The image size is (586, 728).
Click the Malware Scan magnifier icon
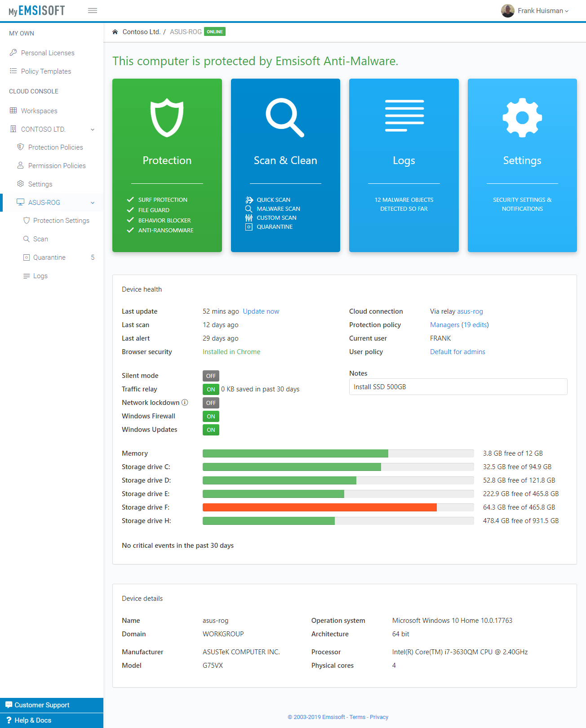pyautogui.click(x=249, y=209)
